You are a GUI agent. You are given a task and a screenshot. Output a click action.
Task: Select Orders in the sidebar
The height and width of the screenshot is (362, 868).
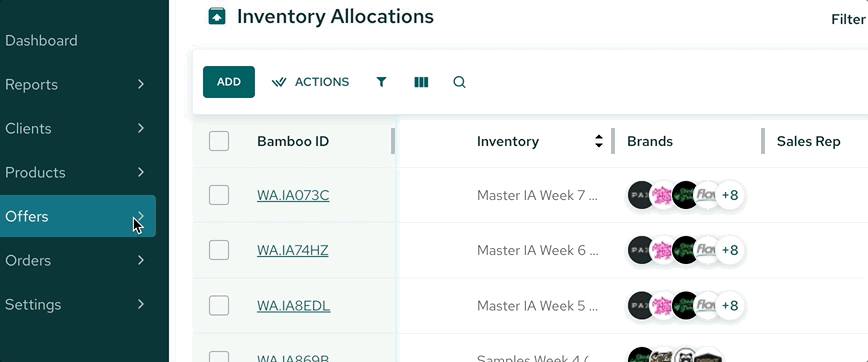(x=28, y=261)
